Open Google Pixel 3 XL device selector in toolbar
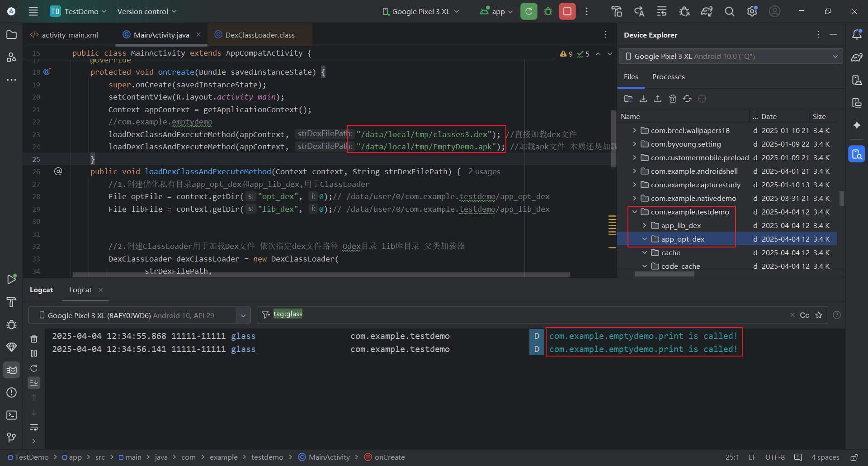Viewport: 868px width, 466px height. click(x=420, y=11)
